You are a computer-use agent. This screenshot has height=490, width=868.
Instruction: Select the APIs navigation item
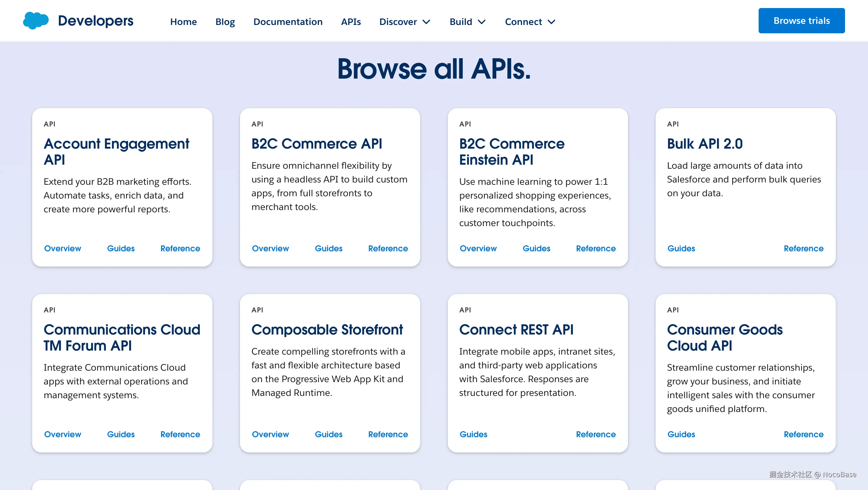tap(351, 22)
